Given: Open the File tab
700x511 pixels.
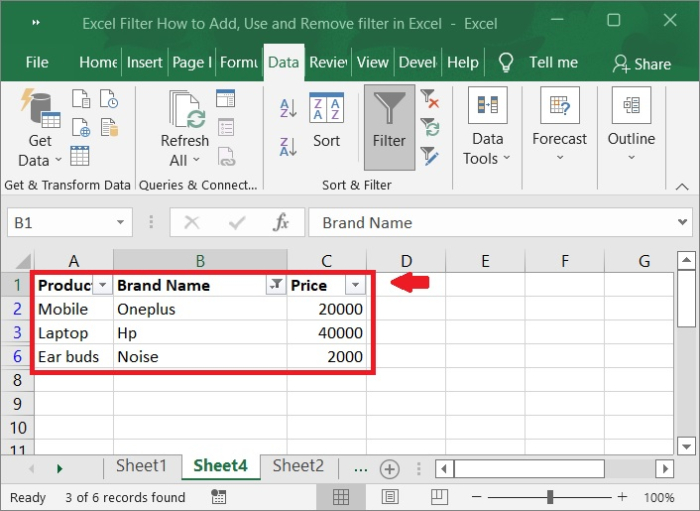Looking at the screenshot, I should pyautogui.click(x=37, y=62).
